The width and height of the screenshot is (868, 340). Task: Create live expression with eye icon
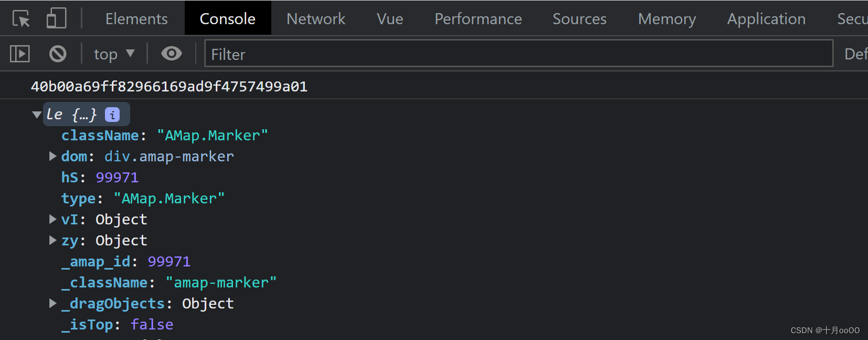(172, 54)
